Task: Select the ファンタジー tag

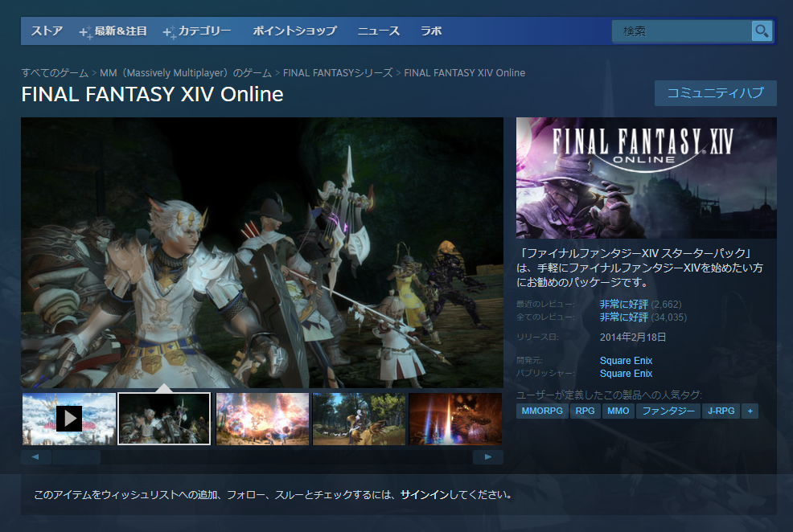Action: click(x=668, y=411)
